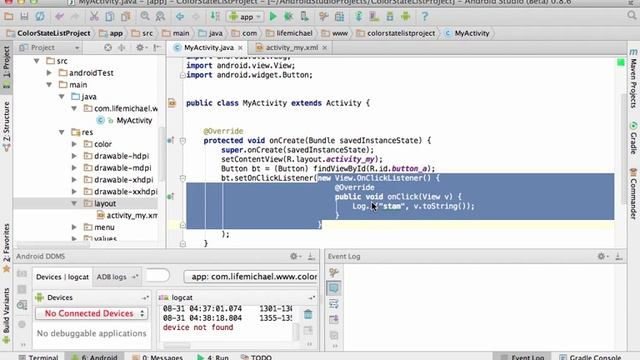640x360 pixels.
Task: Click the Replace icon in toolbar
Action: pos(160,17)
